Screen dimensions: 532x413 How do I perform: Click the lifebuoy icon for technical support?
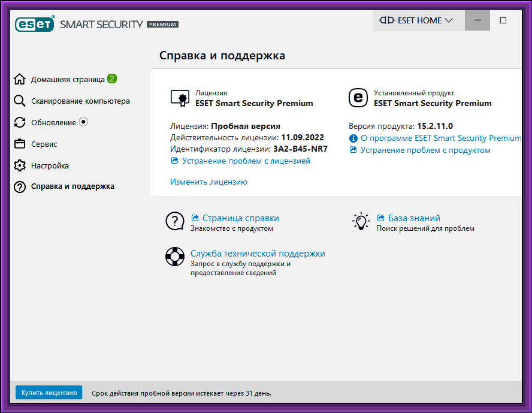(175, 257)
